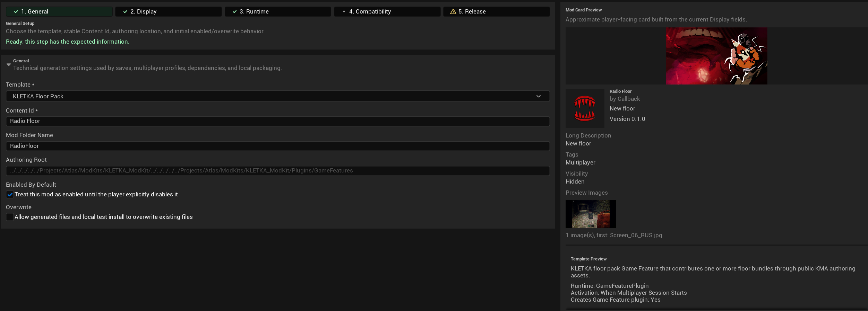Viewport: 868px width, 311px height.
Task: Click the checkmark icon on Runtime tab
Action: 235,11
